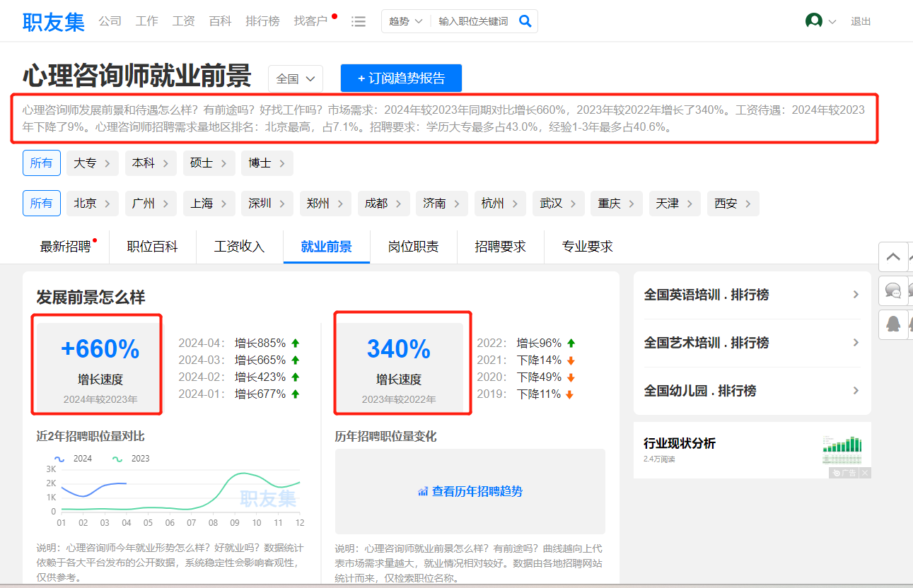Click the bar chart icon before 查看历年招聘趋势
This screenshot has width=913, height=588.
[x=423, y=491]
